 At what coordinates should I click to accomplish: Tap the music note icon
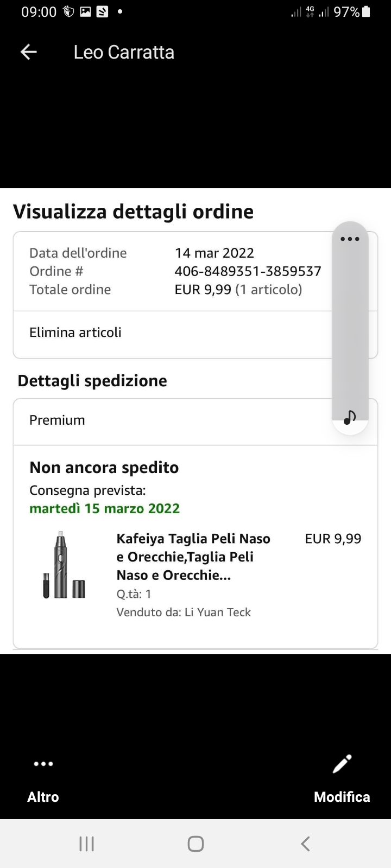pyautogui.click(x=350, y=417)
